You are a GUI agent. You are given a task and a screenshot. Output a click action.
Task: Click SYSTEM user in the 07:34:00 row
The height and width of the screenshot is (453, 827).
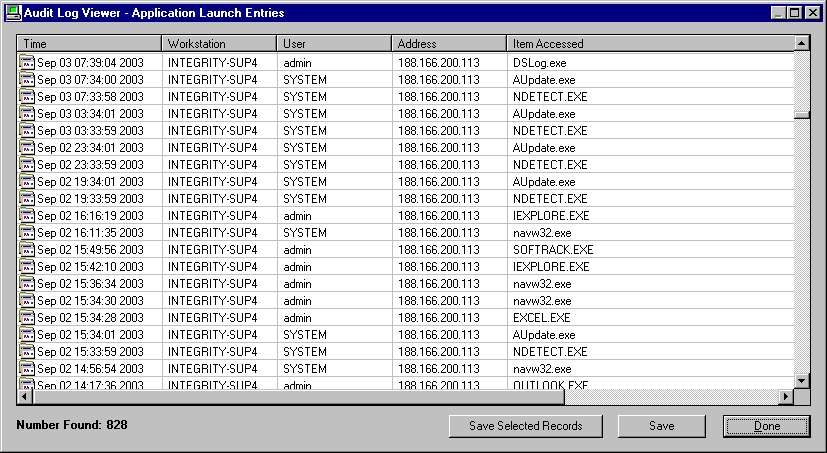[x=305, y=80]
